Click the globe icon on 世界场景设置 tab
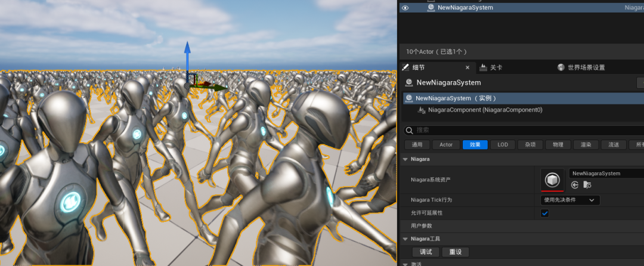This screenshot has height=266, width=644. click(x=562, y=67)
